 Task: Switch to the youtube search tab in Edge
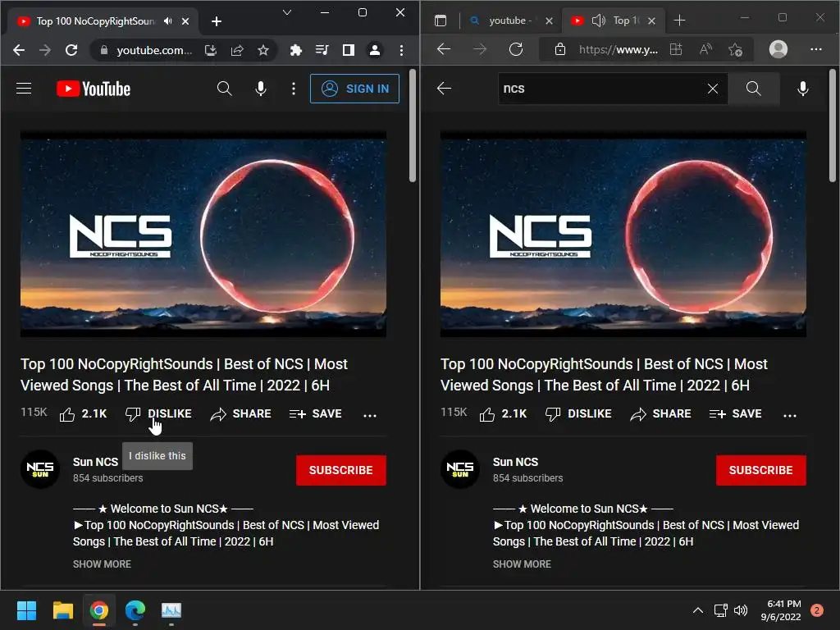pyautogui.click(x=510, y=21)
